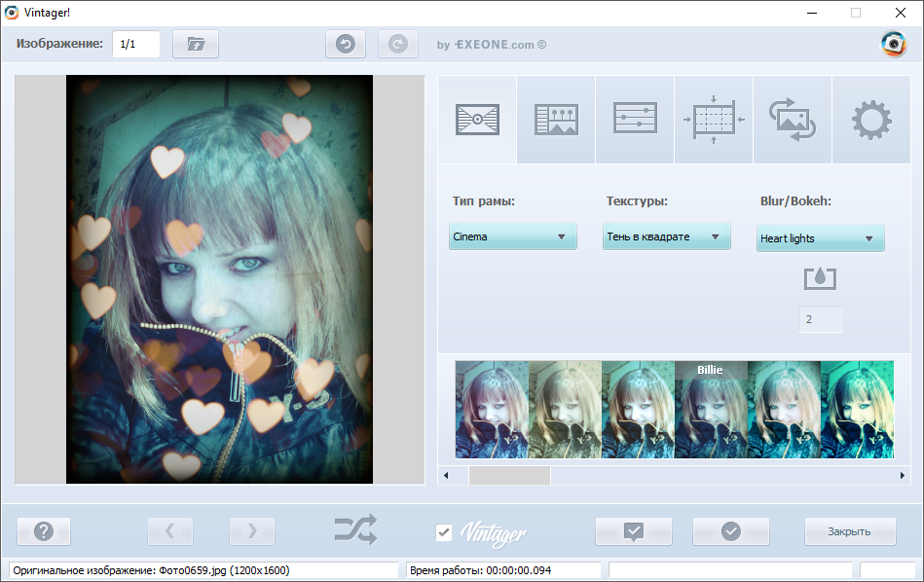
Task: Select the first filter thumbnail
Action: 492,410
